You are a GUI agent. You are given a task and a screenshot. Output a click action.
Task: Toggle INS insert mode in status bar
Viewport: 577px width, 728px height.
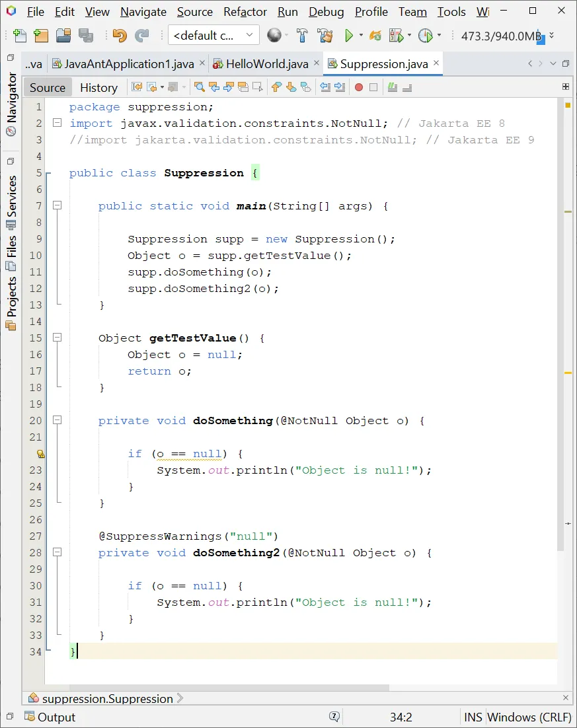tap(473, 717)
